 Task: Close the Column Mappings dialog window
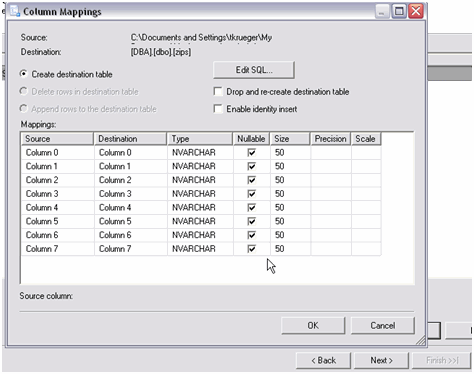(x=416, y=11)
